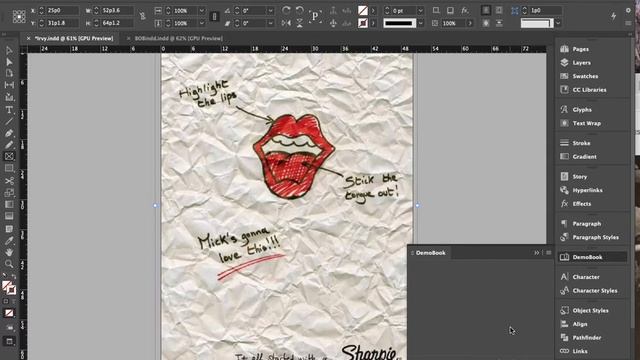
Task: Close the Irvy.indd document tab
Action: [28, 38]
